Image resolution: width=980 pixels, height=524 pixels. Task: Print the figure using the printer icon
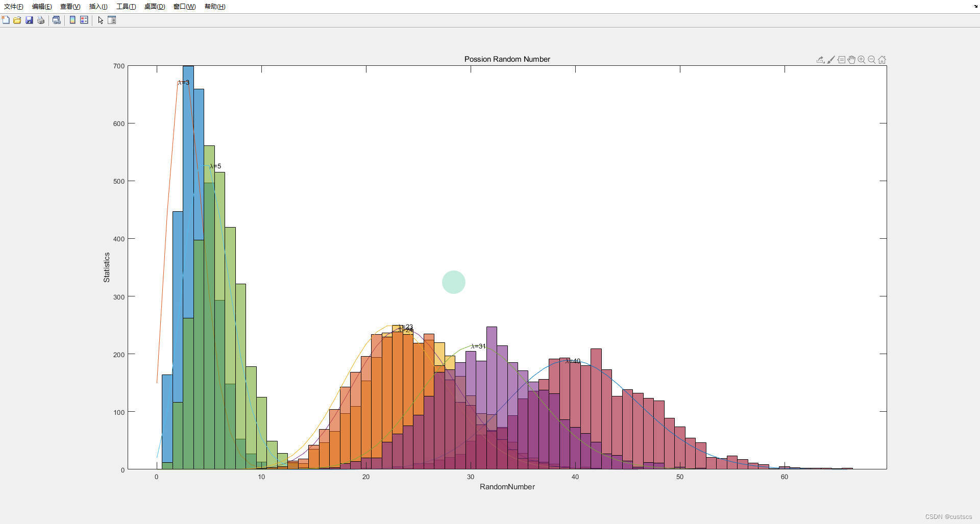pyautogui.click(x=41, y=20)
